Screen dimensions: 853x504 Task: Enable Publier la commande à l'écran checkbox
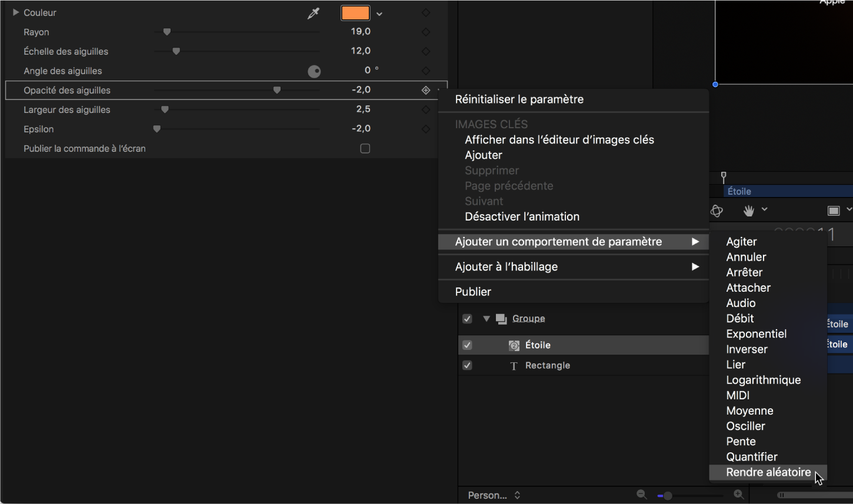pos(365,149)
